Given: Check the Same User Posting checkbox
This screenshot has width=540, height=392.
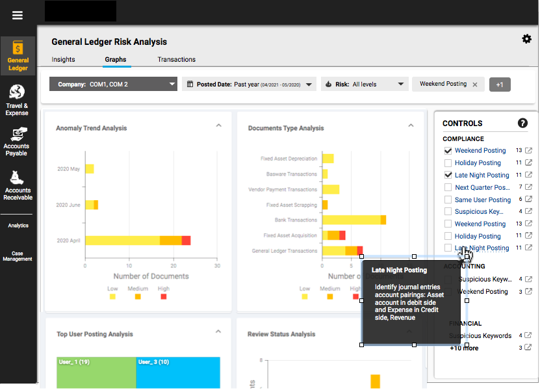Looking at the screenshot, I should [x=448, y=200].
